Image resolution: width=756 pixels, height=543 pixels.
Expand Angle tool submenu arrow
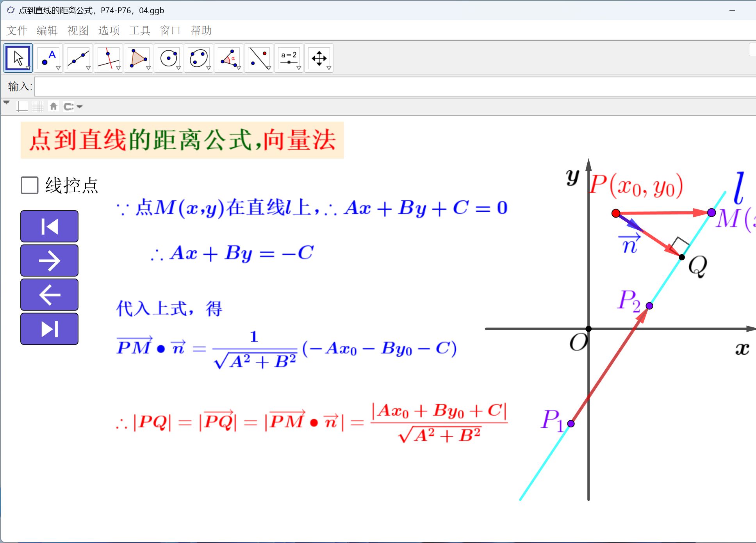[239, 68]
